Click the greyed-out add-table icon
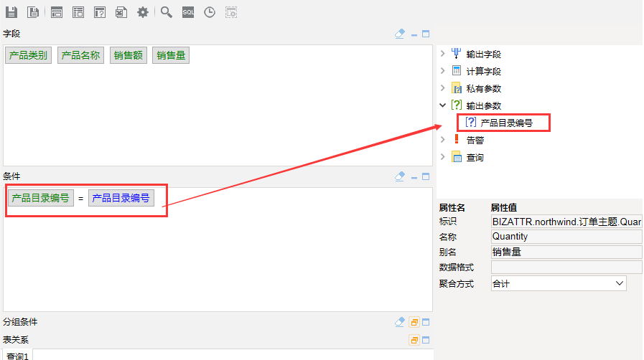 point(231,12)
